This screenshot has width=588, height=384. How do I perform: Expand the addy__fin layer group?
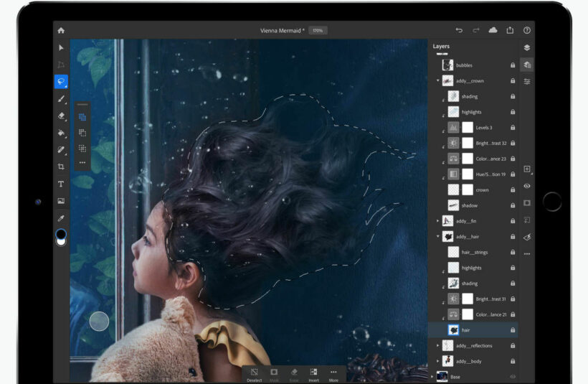click(x=437, y=221)
